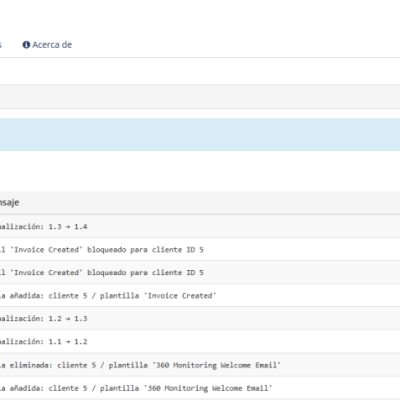400x400 pixels.
Task: Click the arrow in the 1.1 → 1.2 entry
Action: point(68,342)
